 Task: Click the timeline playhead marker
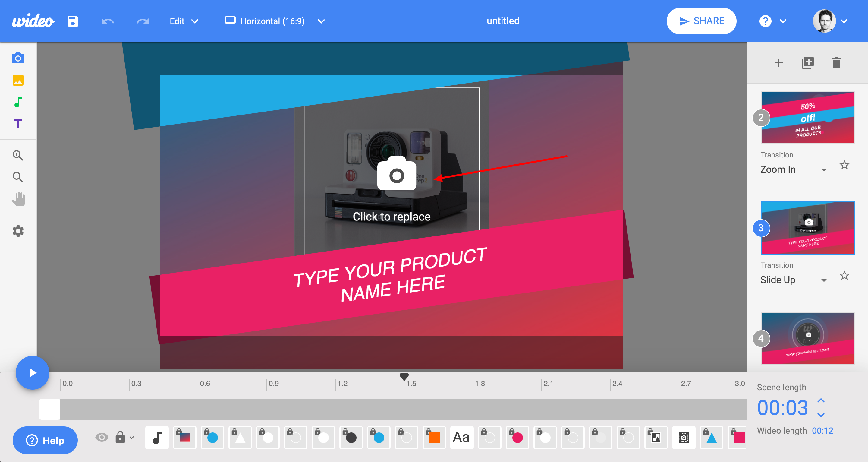[x=404, y=376]
